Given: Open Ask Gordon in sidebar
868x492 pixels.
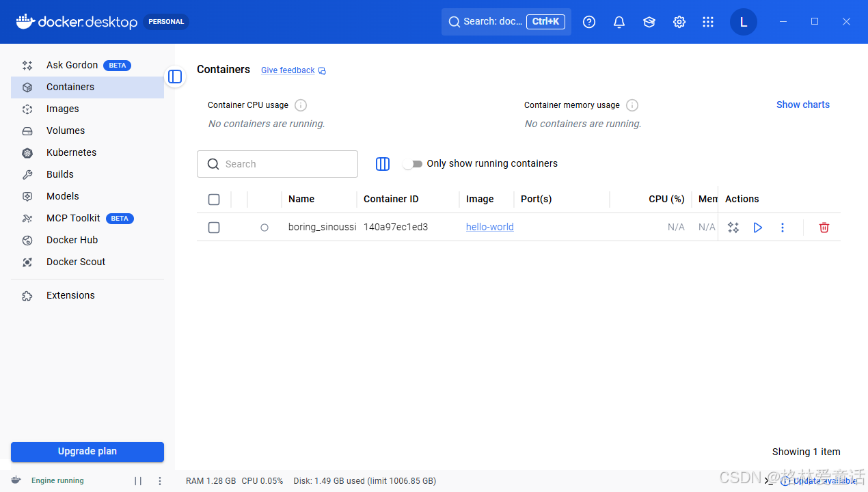Looking at the screenshot, I should (87, 66).
